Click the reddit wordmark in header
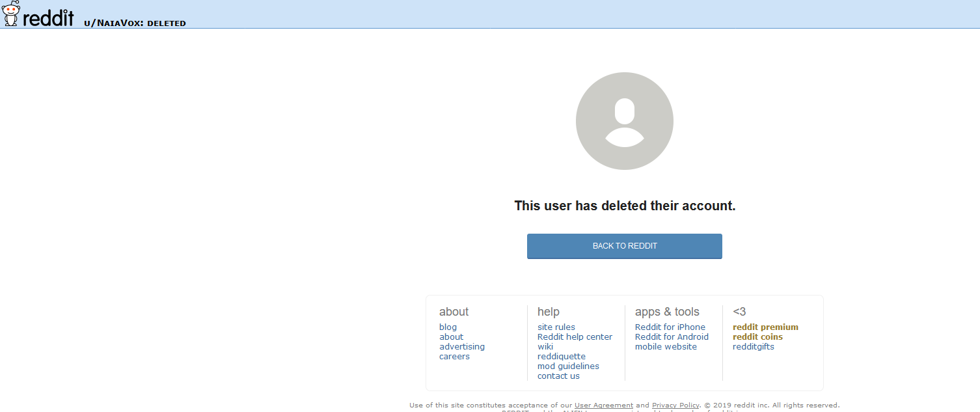 click(48, 17)
